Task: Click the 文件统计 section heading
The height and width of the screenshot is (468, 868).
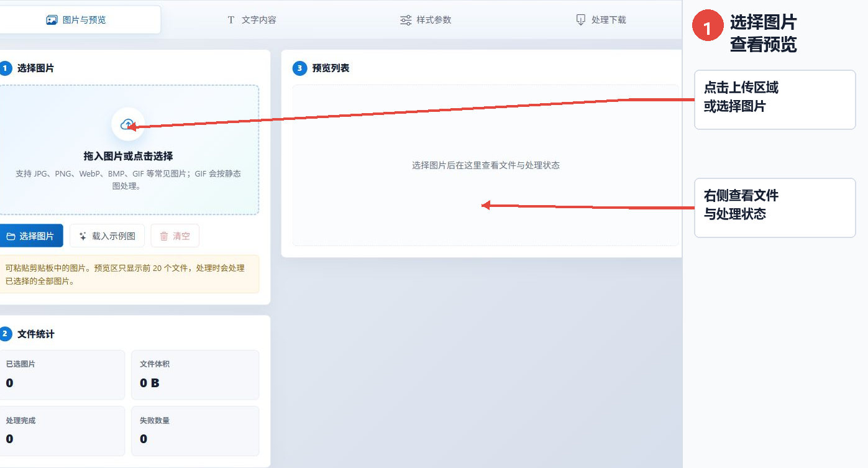Action: click(x=35, y=334)
